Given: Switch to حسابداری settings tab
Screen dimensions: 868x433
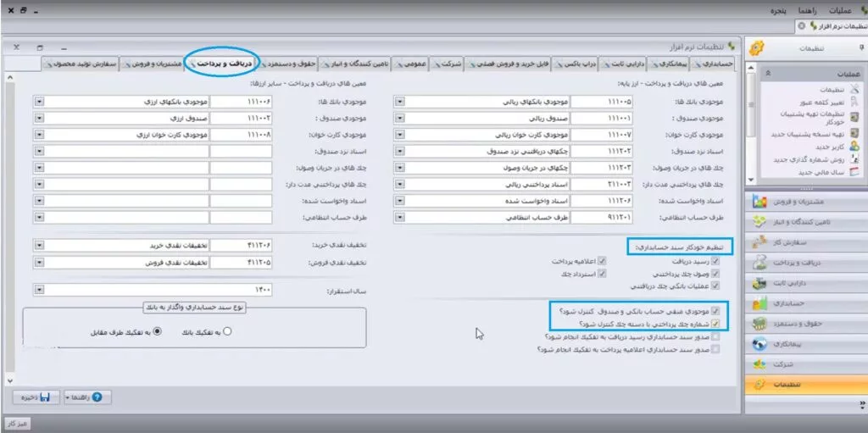Looking at the screenshot, I should 712,64.
